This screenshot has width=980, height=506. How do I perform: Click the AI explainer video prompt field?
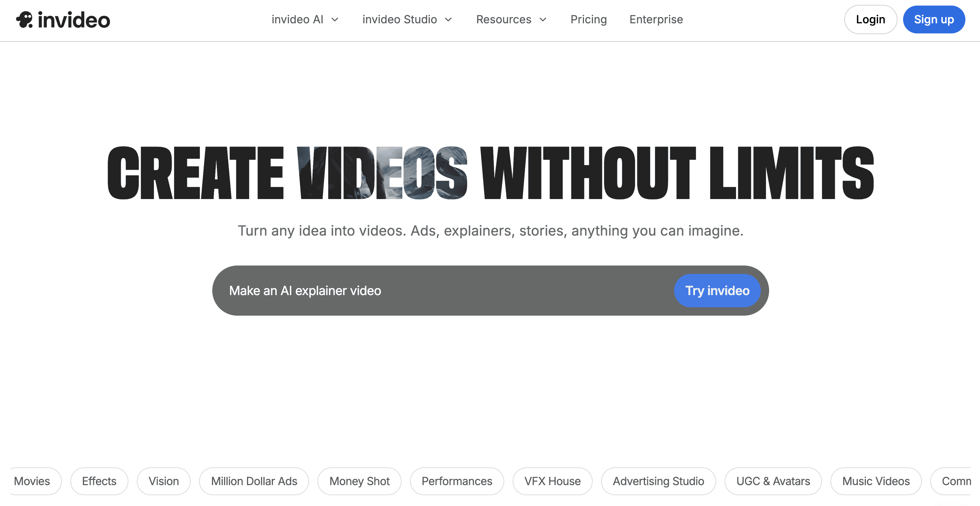(418, 290)
